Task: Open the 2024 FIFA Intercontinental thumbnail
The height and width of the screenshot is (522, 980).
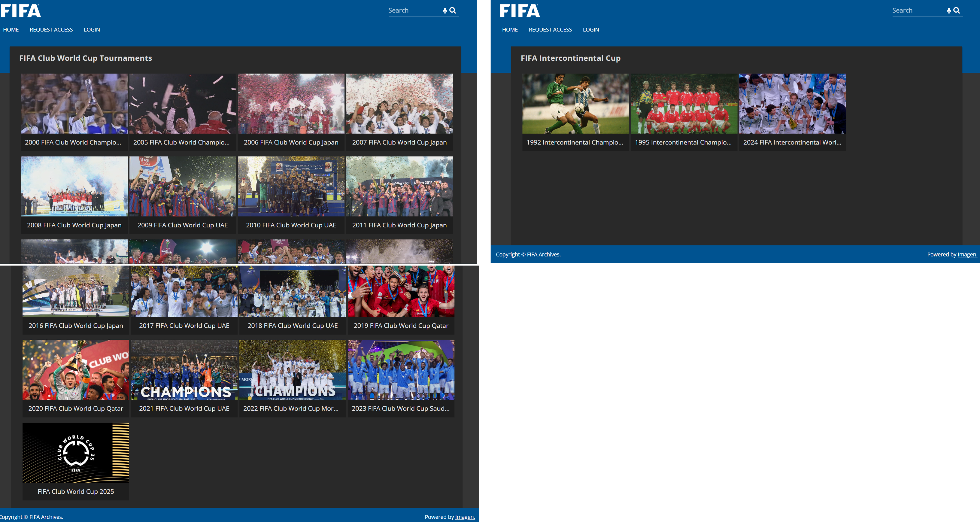Action: [792, 104]
